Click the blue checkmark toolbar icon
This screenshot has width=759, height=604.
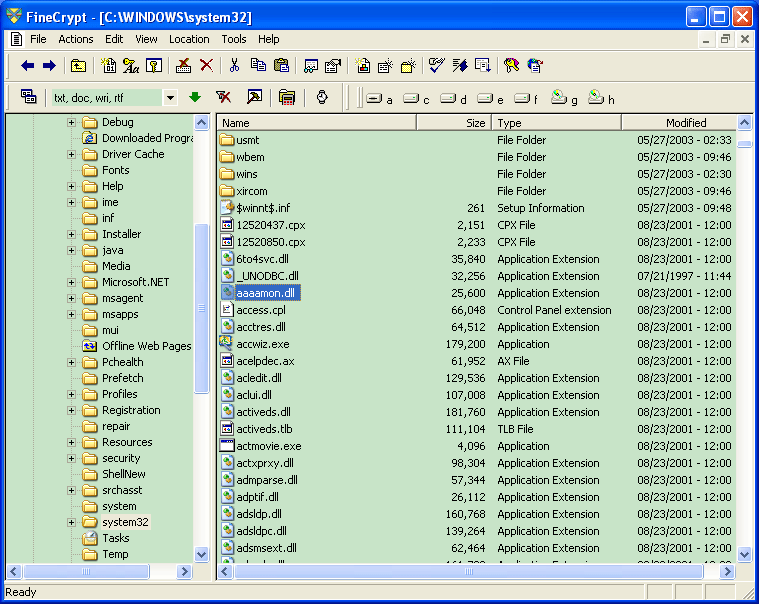tap(437, 65)
